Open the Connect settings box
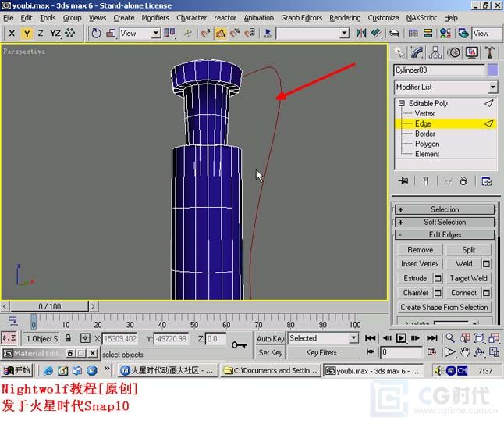Image resolution: width=504 pixels, height=421 pixels. (x=486, y=293)
